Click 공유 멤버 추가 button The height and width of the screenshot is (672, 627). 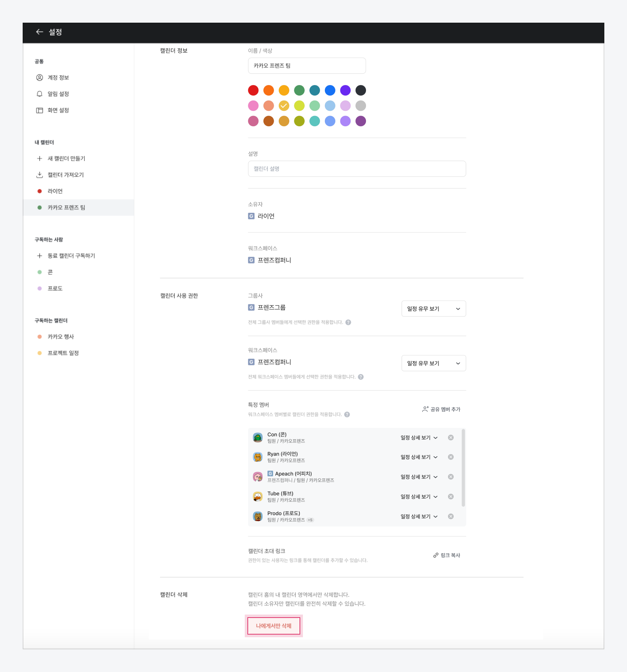[x=441, y=409]
